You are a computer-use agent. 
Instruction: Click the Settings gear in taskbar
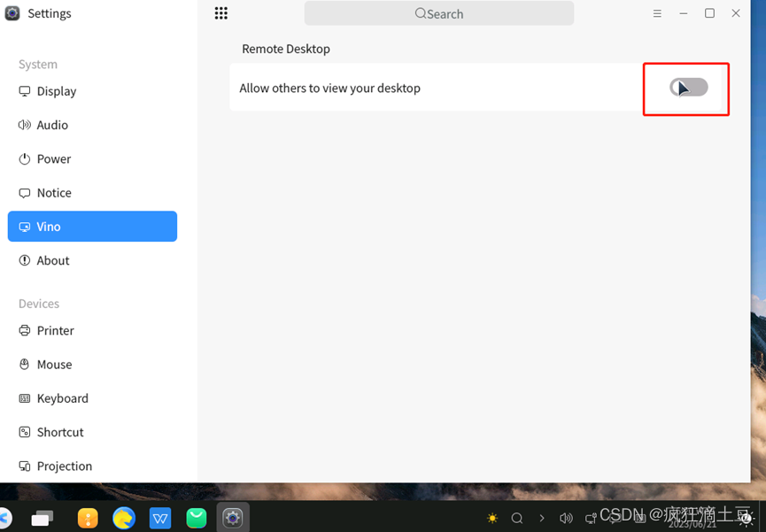click(x=233, y=518)
